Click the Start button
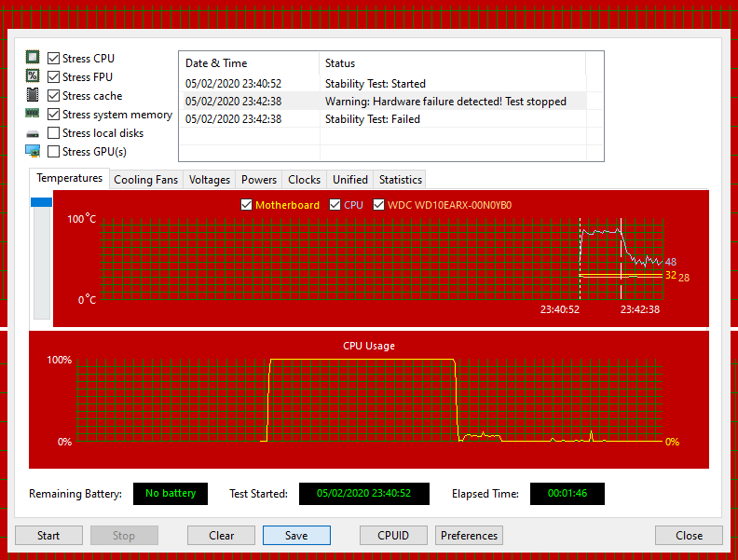Image resolution: width=738 pixels, height=560 pixels. tap(49, 536)
